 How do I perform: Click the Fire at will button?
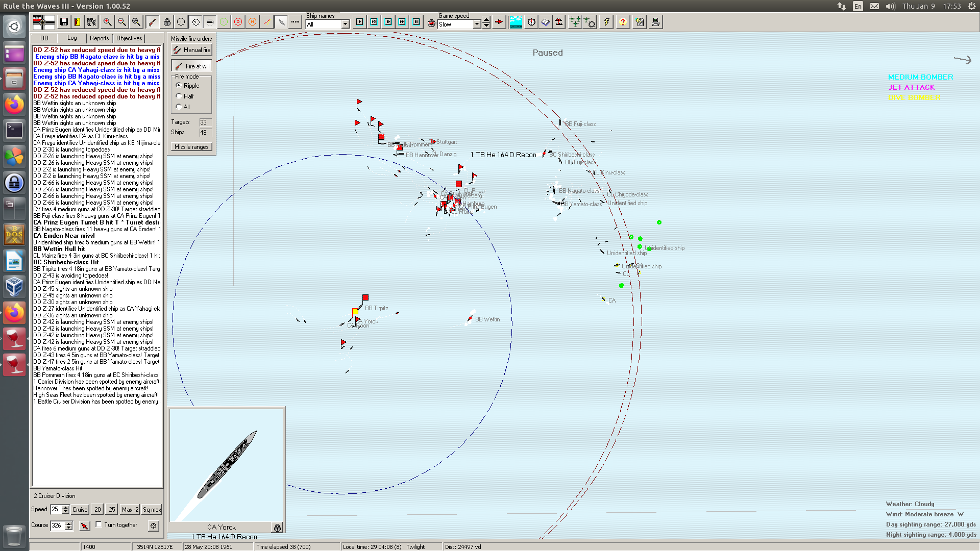click(x=191, y=66)
